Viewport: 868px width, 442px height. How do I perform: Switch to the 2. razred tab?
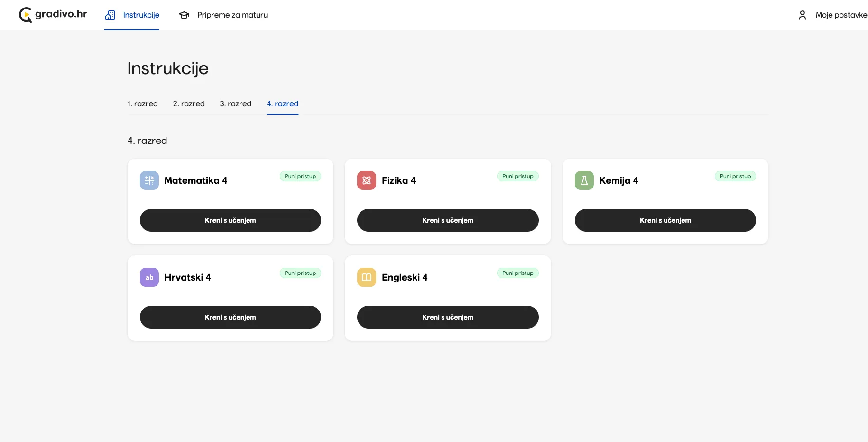pyautogui.click(x=189, y=103)
